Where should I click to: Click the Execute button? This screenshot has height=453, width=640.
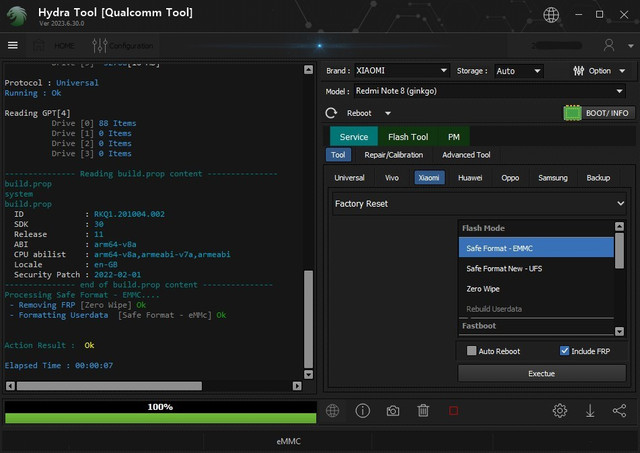[x=541, y=373]
